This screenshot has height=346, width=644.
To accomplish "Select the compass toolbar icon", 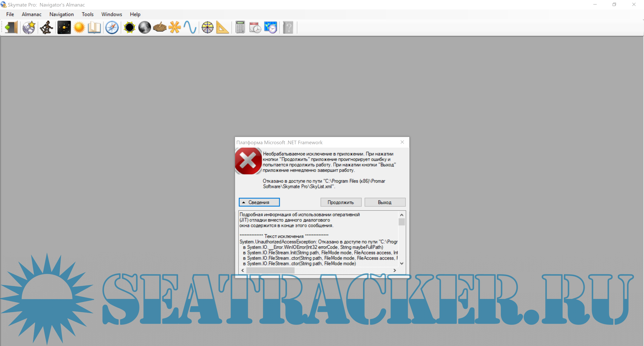I will pyautogui.click(x=112, y=27).
